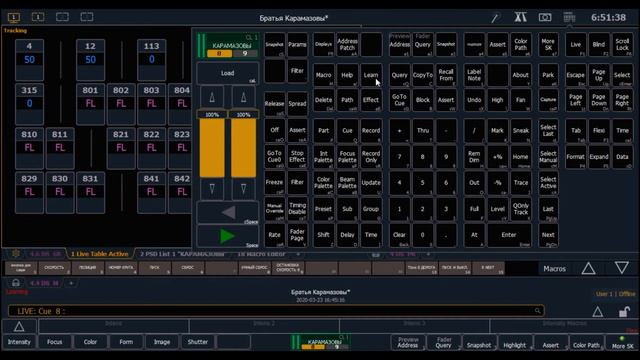Click the open padlock icon right of the command line
The width and height of the screenshot is (640, 360).
coord(623,312)
